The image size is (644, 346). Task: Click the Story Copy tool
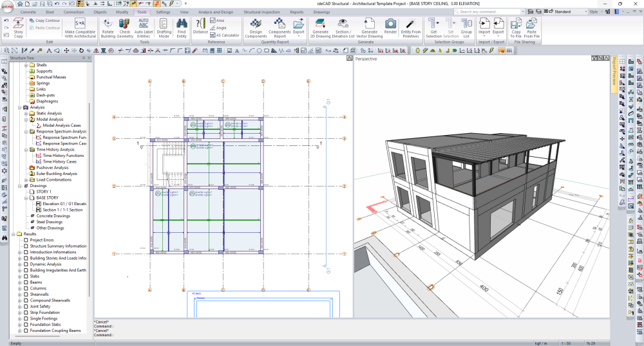[x=18, y=28]
